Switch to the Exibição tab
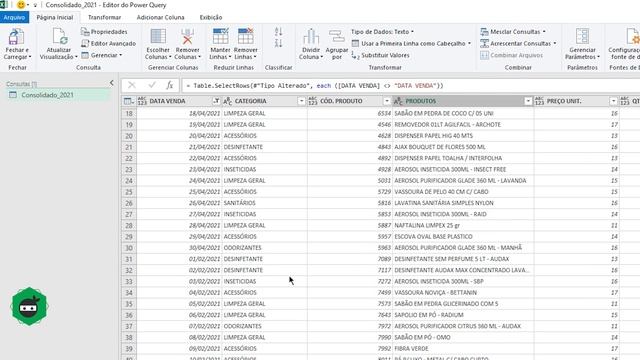Image resolution: width=640 pixels, height=360 pixels. tap(211, 17)
